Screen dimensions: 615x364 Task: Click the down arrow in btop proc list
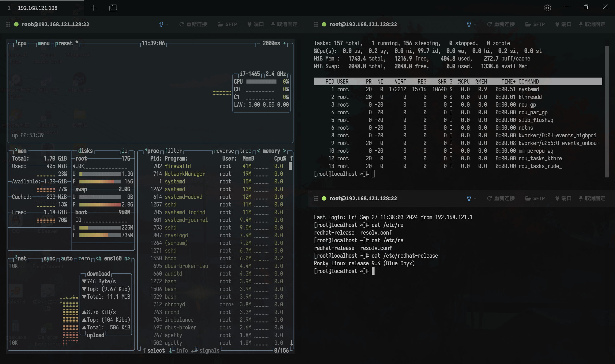pos(291,343)
